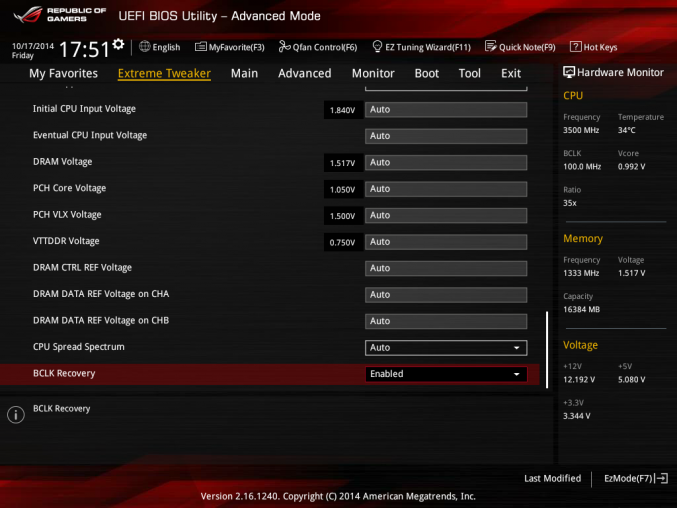The height and width of the screenshot is (508, 677).
Task: Open MyFavorite(F3) icon
Action: pyautogui.click(x=201, y=47)
